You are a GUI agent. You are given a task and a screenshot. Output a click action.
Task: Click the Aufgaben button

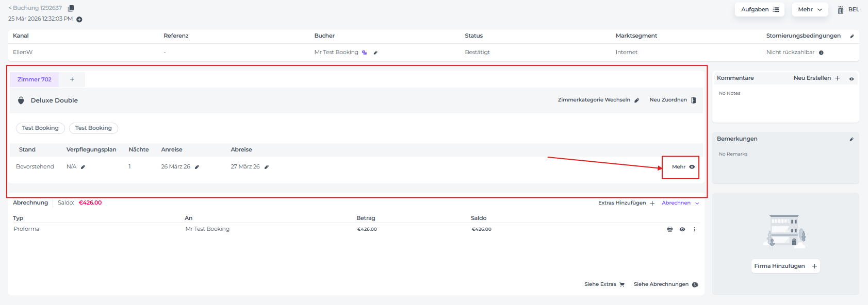(759, 9)
